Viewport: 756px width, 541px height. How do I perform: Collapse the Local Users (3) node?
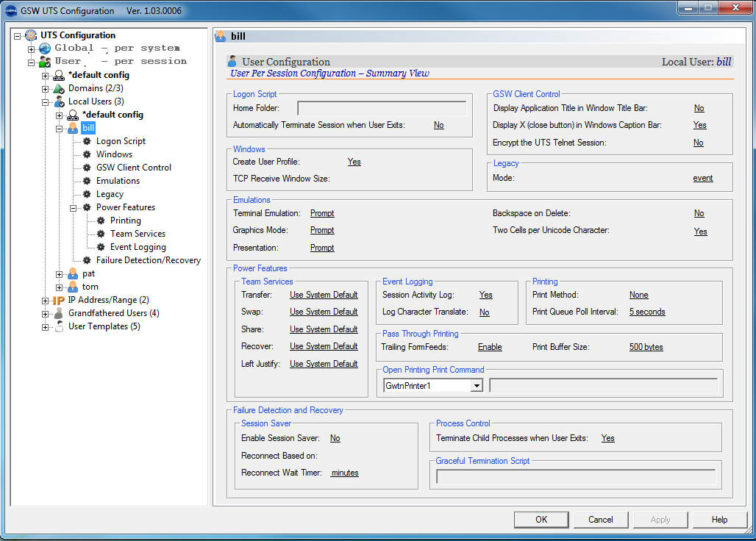(x=46, y=102)
